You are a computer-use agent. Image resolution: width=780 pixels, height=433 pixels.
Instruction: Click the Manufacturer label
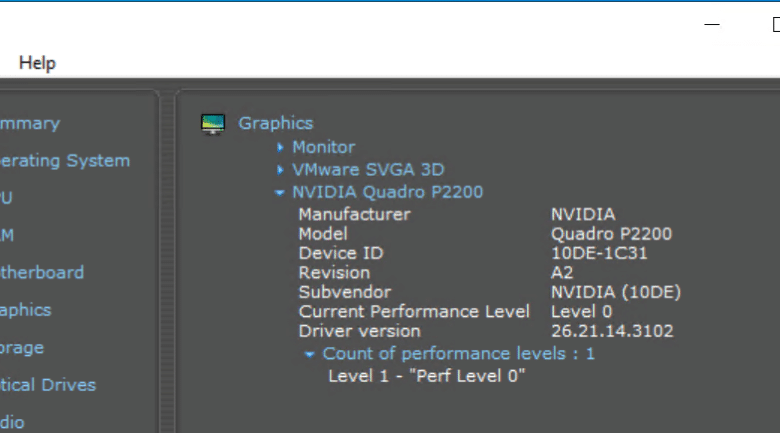355,215
